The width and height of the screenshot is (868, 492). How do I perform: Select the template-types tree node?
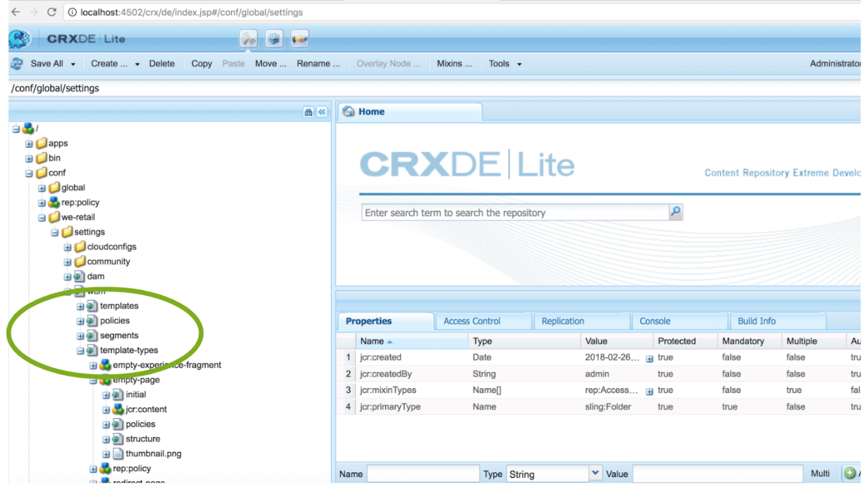(129, 350)
